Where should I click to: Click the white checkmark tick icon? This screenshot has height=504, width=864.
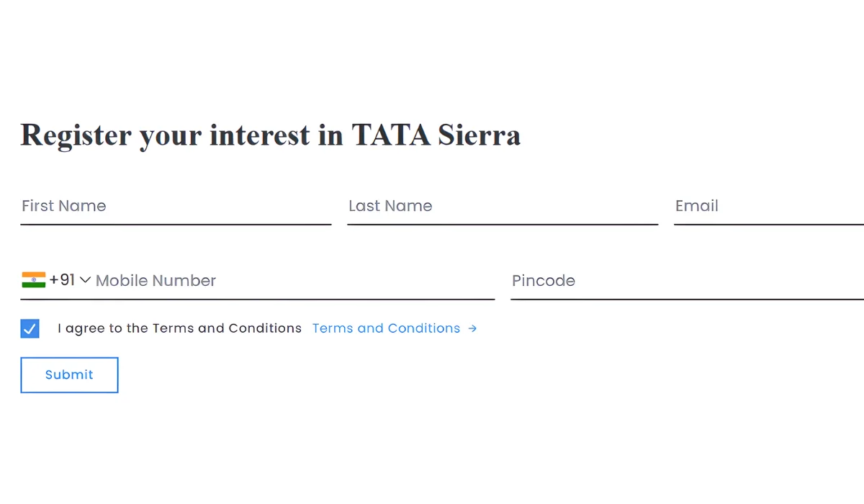pyautogui.click(x=30, y=329)
